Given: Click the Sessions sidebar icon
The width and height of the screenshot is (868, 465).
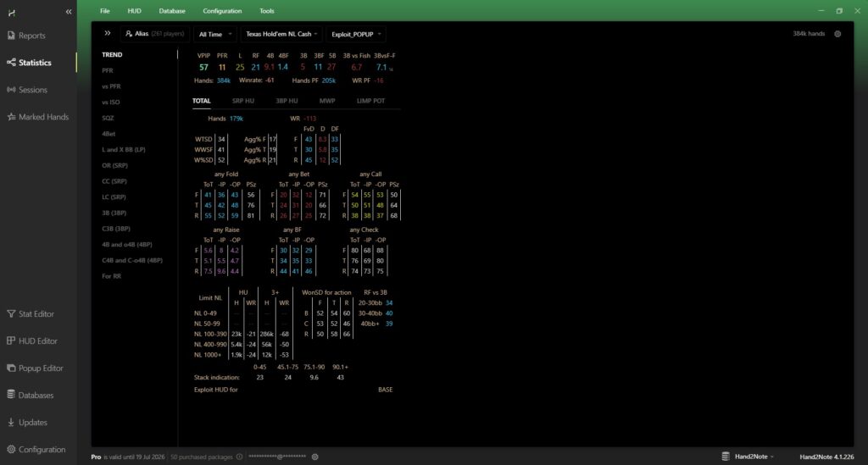Looking at the screenshot, I should click(11, 90).
